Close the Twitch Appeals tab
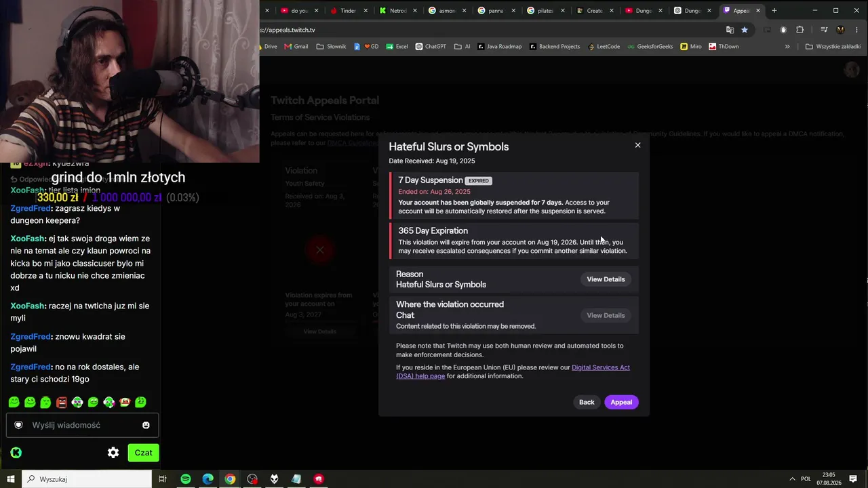 (758, 10)
